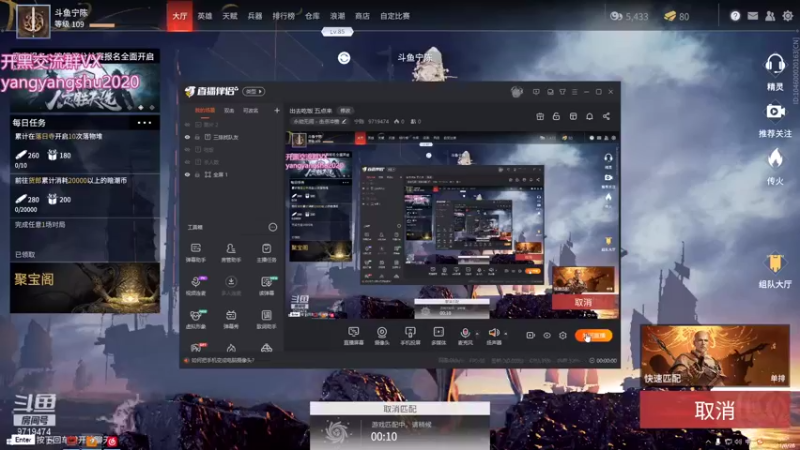Screen dimensions: 800x450
Task: Edit the 永劫无间 category with pencil icon
Action: [345, 121]
